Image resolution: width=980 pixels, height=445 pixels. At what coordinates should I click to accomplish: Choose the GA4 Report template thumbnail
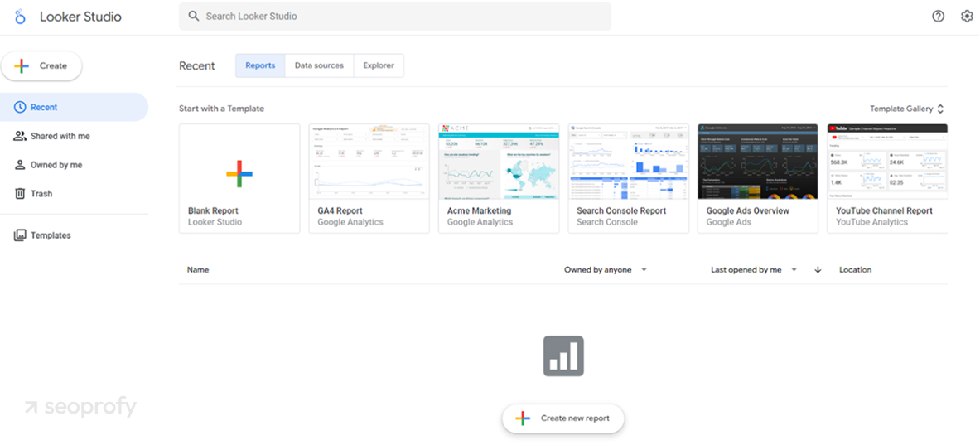click(x=369, y=162)
